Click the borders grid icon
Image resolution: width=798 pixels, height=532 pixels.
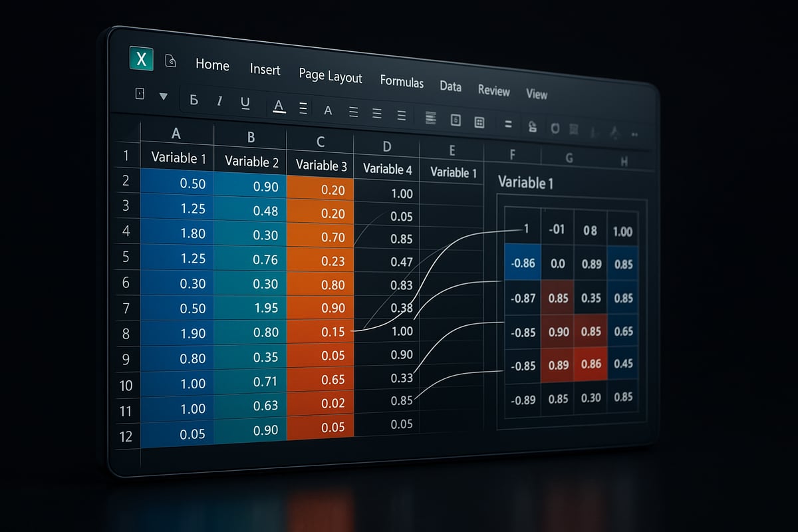[479, 123]
